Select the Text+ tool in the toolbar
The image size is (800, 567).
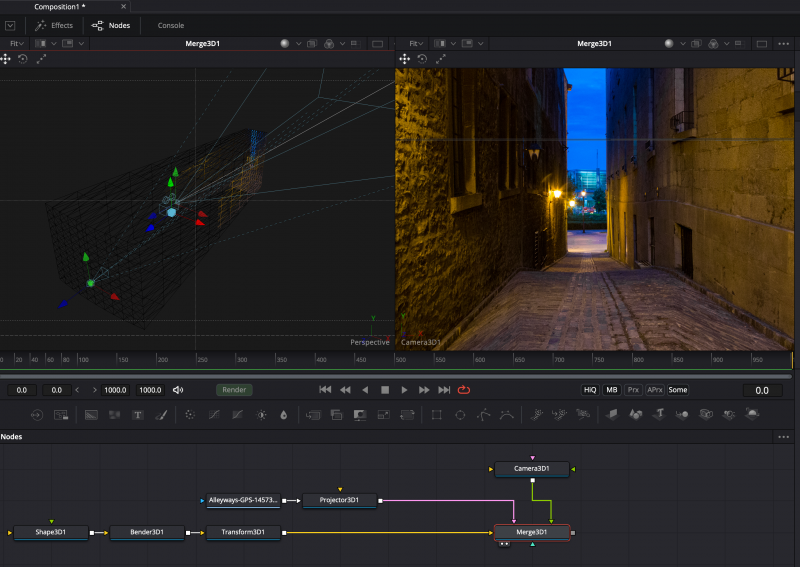click(138, 414)
